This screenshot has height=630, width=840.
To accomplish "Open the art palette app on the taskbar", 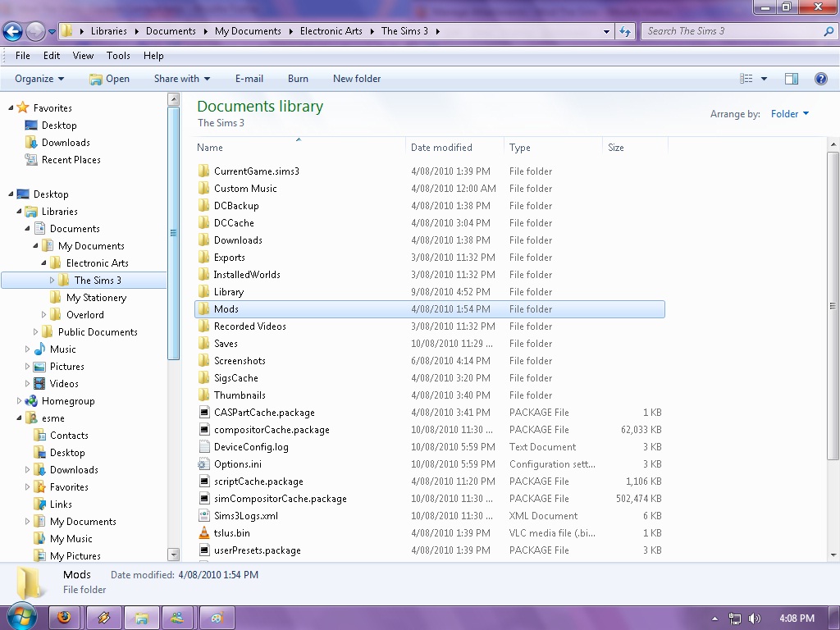I will [x=217, y=618].
